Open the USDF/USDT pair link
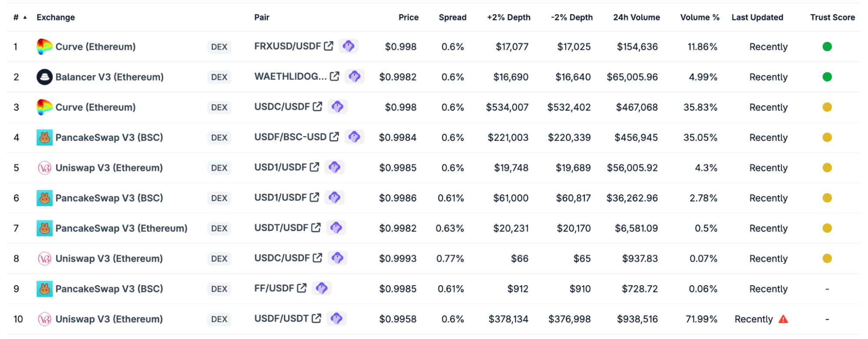The width and height of the screenshot is (868, 339). click(x=281, y=319)
